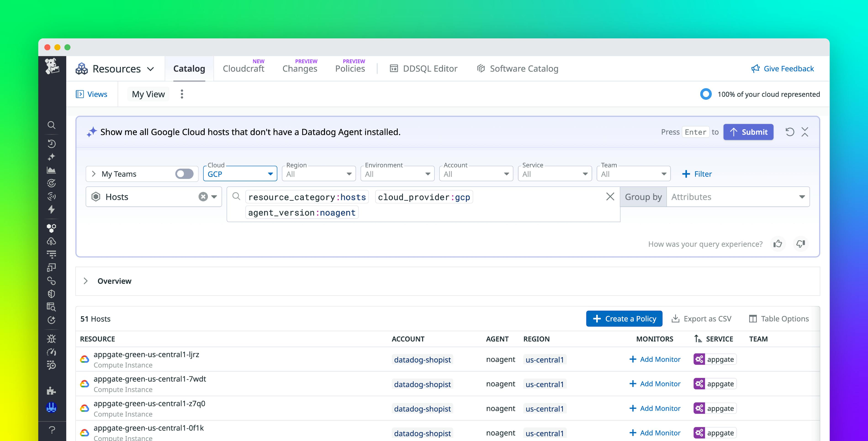The image size is (868, 441).
Task: Click the APM lightning bolt sidebar icon
Action: pos(52,210)
